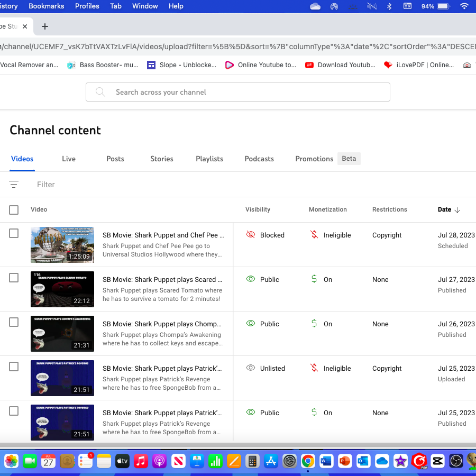The width and height of the screenshot is (476, 476).
Task: Click the search magnifier icon
Action: tap(100, 92)
